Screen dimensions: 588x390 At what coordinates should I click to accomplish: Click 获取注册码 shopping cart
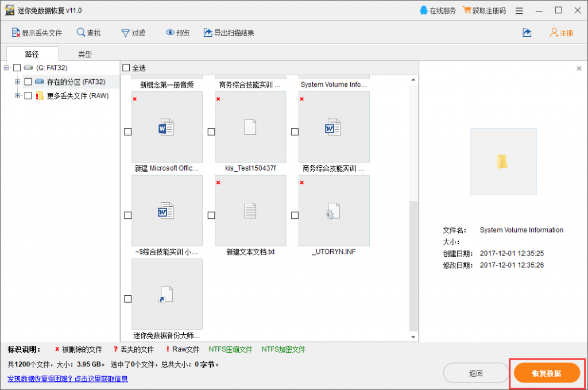click(x=466, y=10)
